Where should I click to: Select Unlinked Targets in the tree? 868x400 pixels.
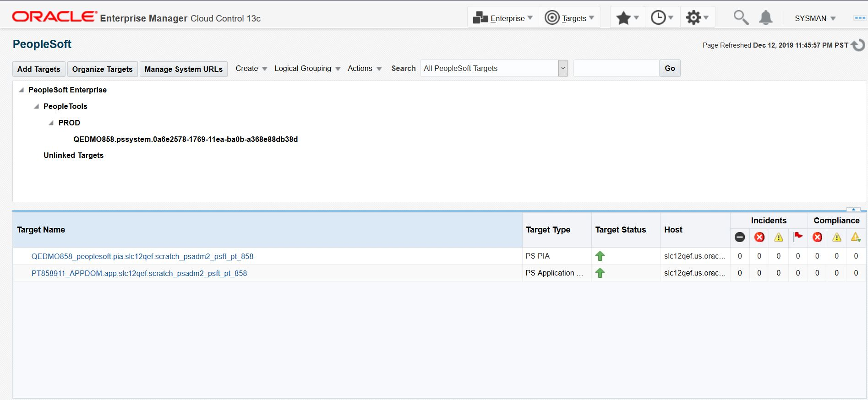pos(73,155)
